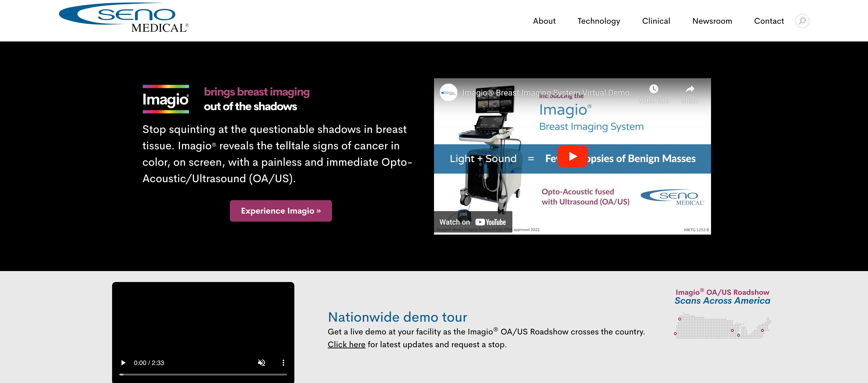The height and width of the screenshot is (383, 868).
Task: Play the lower video with play triangle
Action: click(123, 363)
